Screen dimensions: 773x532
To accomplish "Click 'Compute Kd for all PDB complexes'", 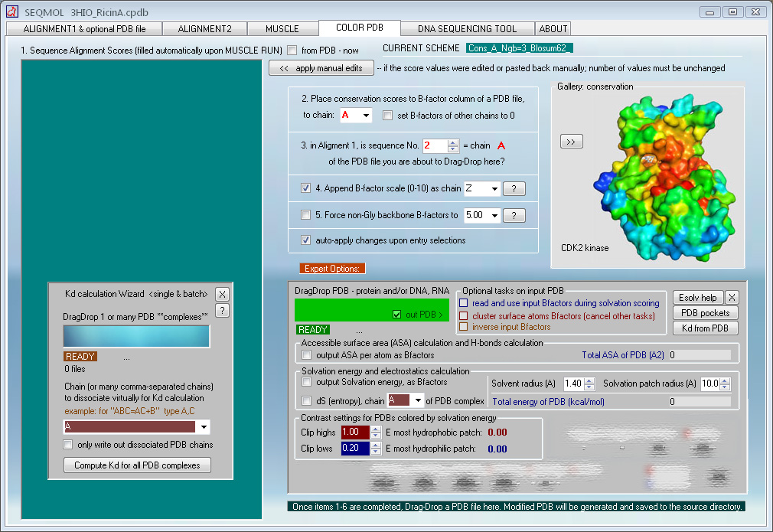I will coord(137,465).
